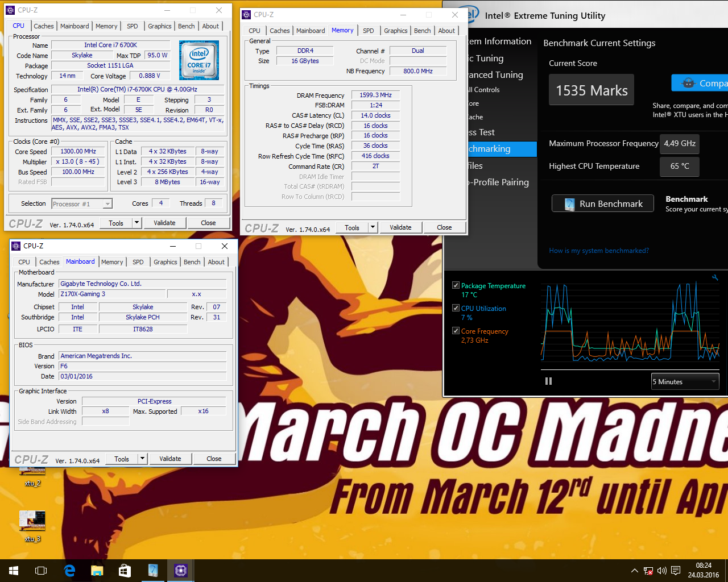Open Task View on the taskbar
The image size is (728, 582).
[41, 571]
